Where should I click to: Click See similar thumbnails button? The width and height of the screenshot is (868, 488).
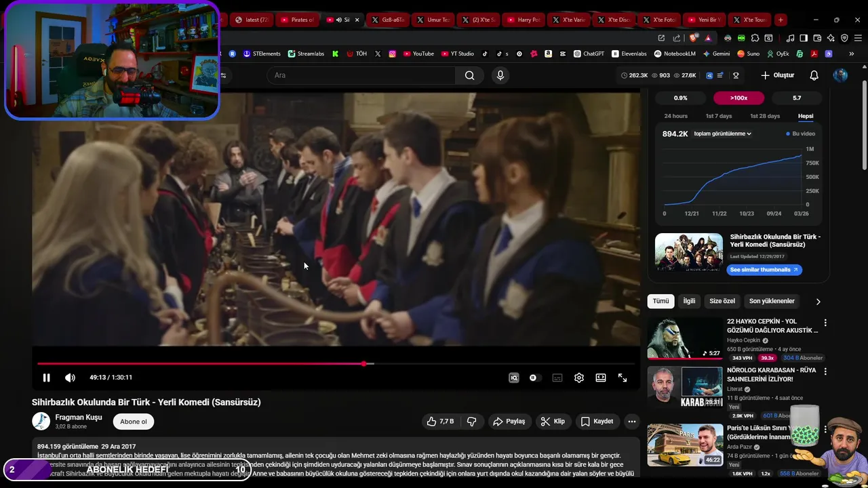764,270
